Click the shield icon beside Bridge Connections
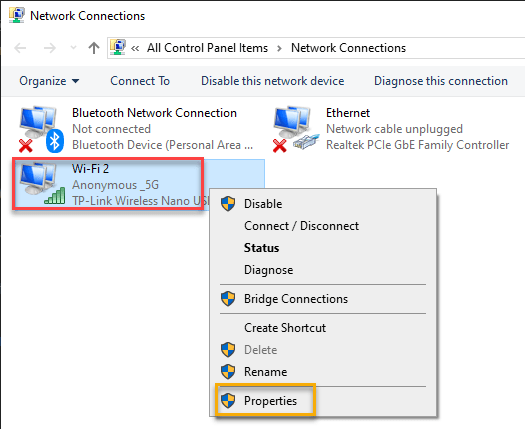Image resolution: width=525 pixels, height=429 pixels. pos(228,299)
